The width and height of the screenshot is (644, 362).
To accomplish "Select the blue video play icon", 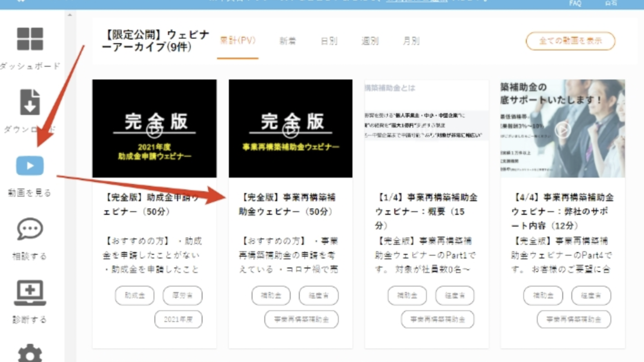I will (x=30, y=166).
